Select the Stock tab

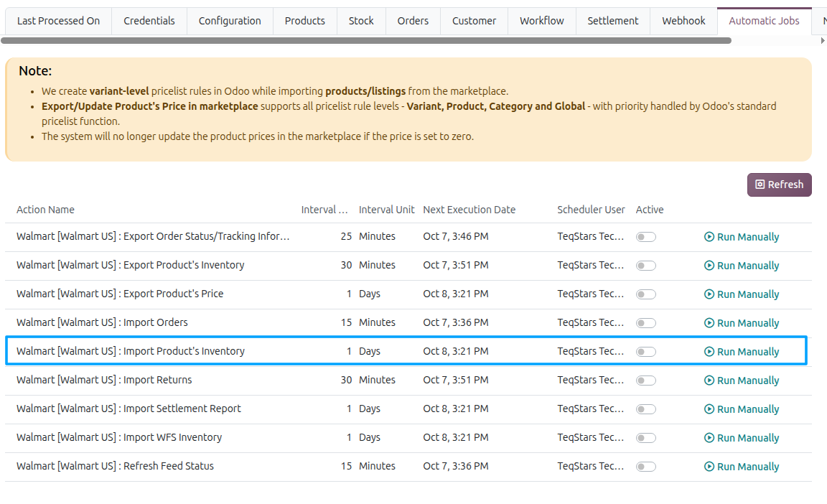[x=361, y=21]
